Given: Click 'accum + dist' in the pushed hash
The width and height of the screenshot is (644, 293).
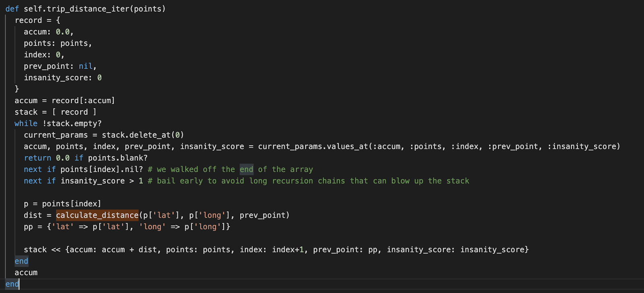Looking at the screenshot, I should tap(129, 250).
